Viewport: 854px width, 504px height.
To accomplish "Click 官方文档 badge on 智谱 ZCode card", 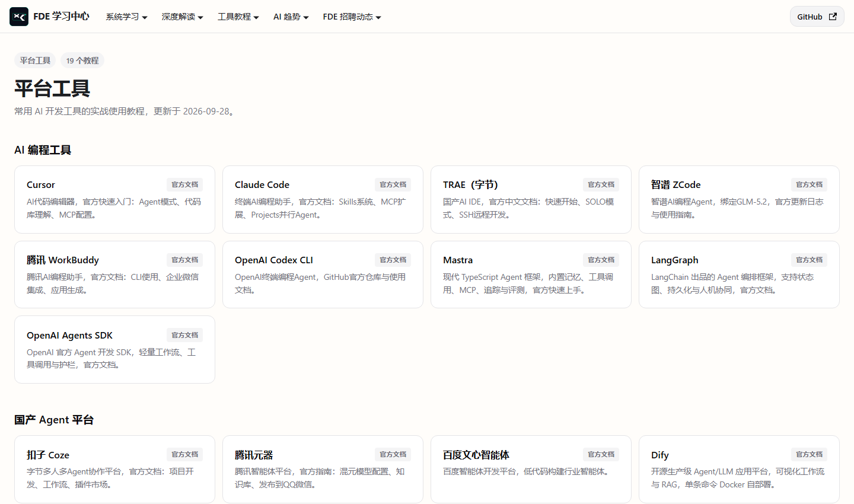I will [x=810, y=184].
